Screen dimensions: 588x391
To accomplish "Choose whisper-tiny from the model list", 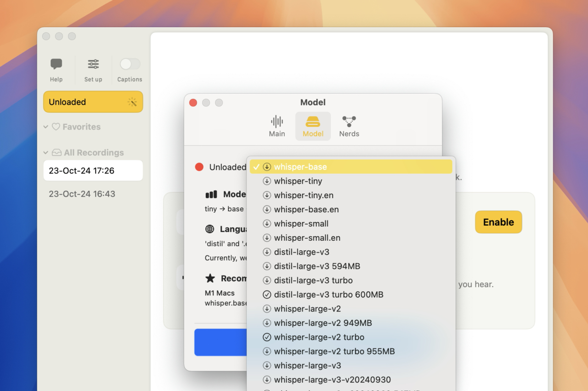I will [x=351, y=181].
